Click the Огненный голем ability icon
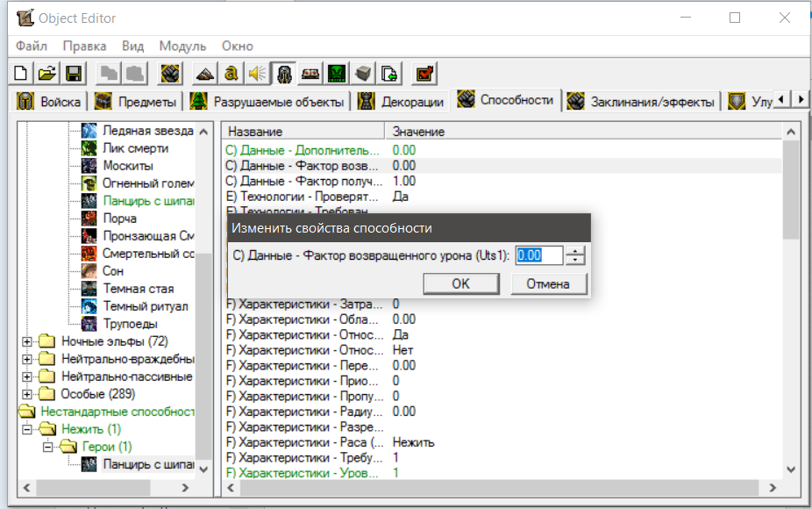Screen dimensions: 812x509 tap(89, 183)
